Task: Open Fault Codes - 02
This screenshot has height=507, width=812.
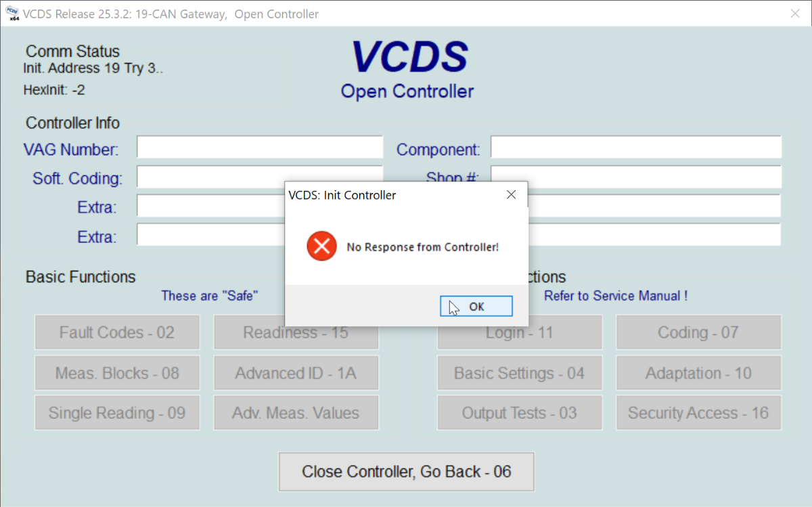Action: [x=117, y=332]
